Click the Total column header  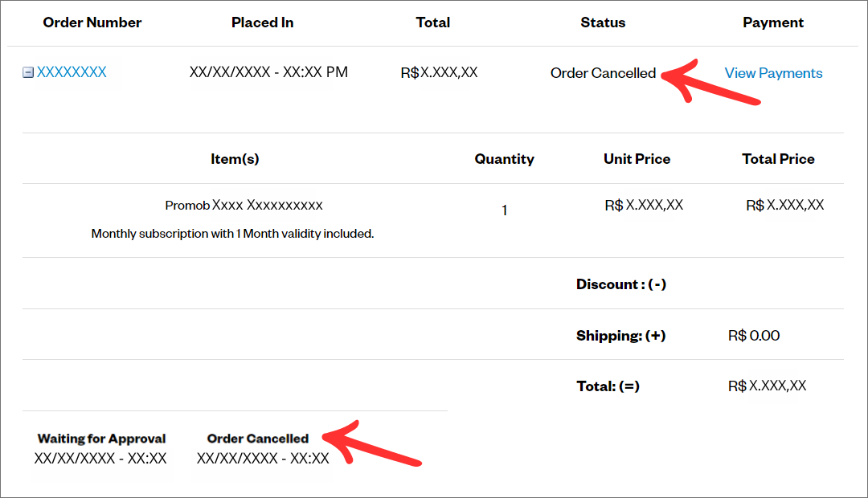(x=432, y=22)
